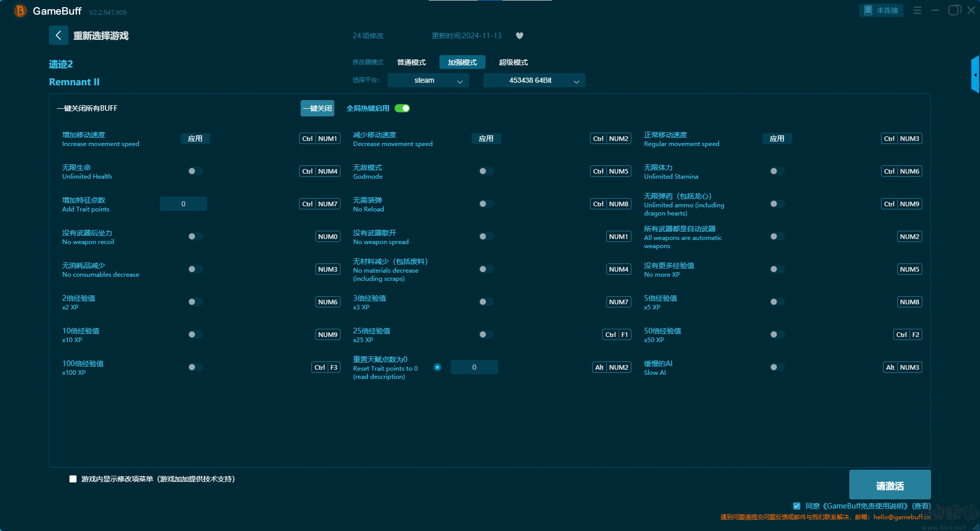
Task: Click the Add Trait points input field
Action: click(183, 204)
